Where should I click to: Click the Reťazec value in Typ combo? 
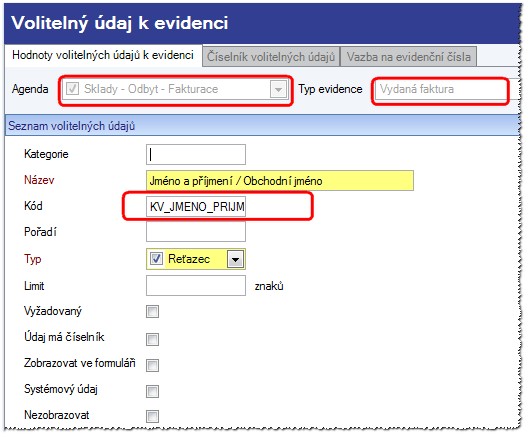tap(189, 259)
